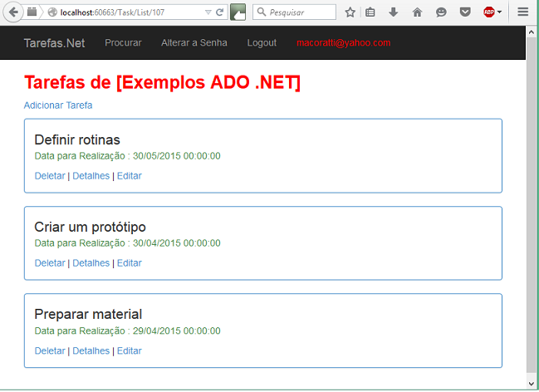This screenshot has height=392, width=539.
Task: Open Detalhes for Preparar material
Action: [x=91, y=350]
